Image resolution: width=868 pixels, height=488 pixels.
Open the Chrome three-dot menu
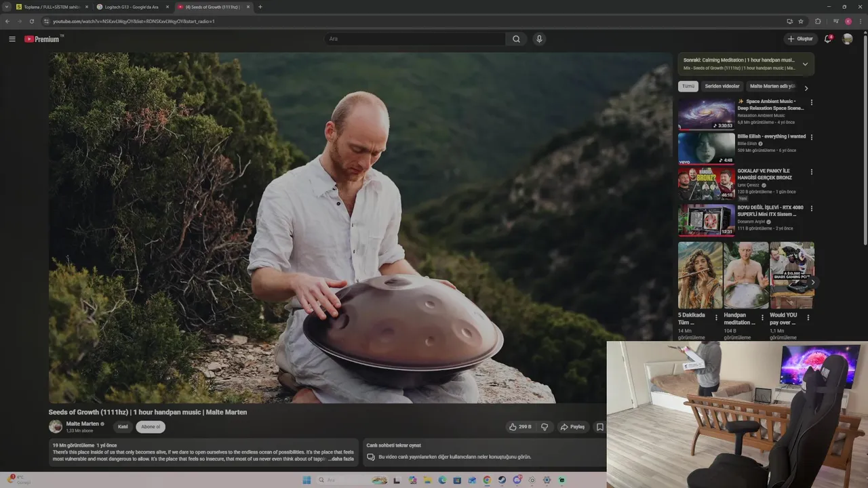tap(861, 21)
